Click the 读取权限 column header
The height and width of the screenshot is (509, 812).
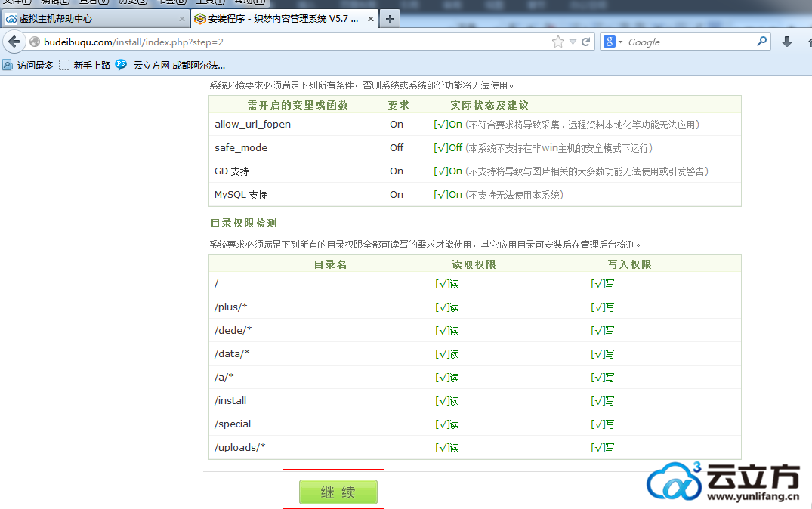click(x=474, y=264)
